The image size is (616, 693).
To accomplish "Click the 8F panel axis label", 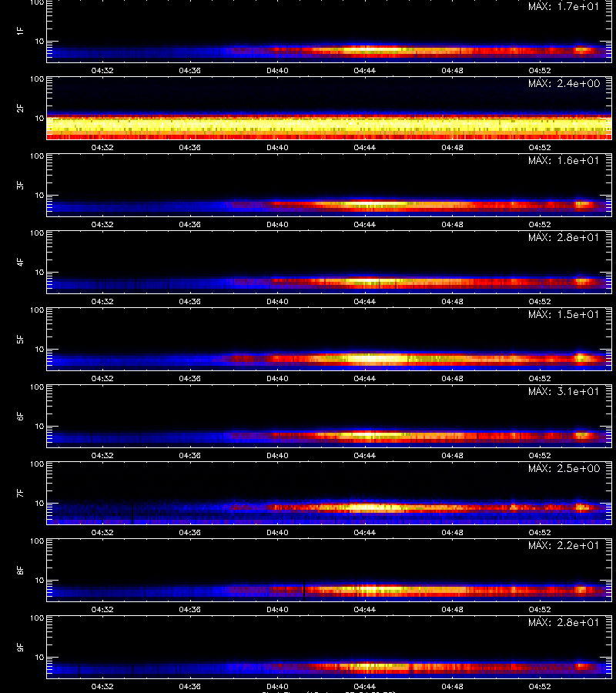I will pyautogui.click(x=20, y=571).
